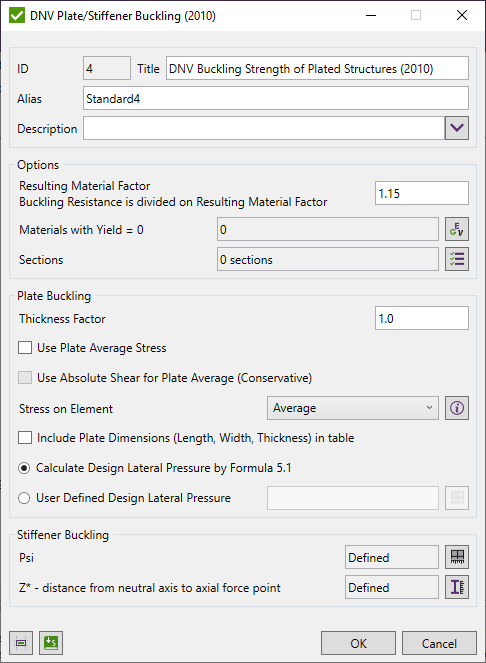Check Include Plate Dimensions in table
The width and height of the screenshot is (486, 663).
coord(25,438)
